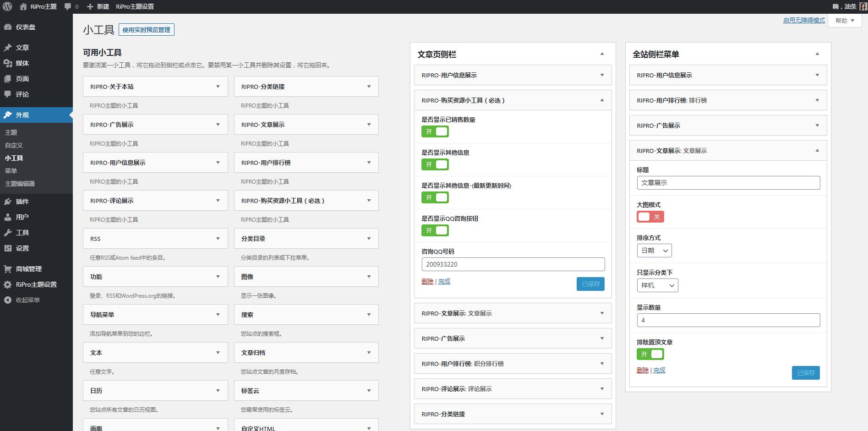Open the comments bubble icon in admin bar
Screen dimensions: 868x431
tap(68, 6)
